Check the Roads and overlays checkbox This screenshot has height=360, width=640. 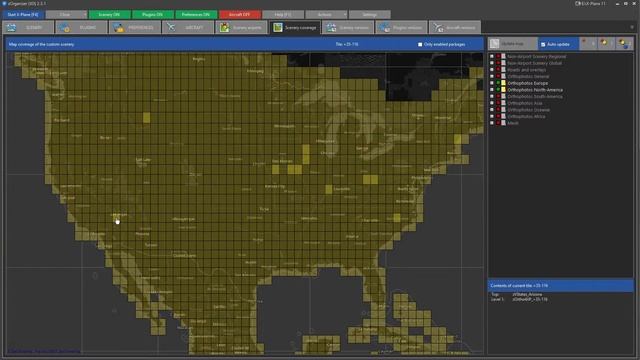(492, 70)
